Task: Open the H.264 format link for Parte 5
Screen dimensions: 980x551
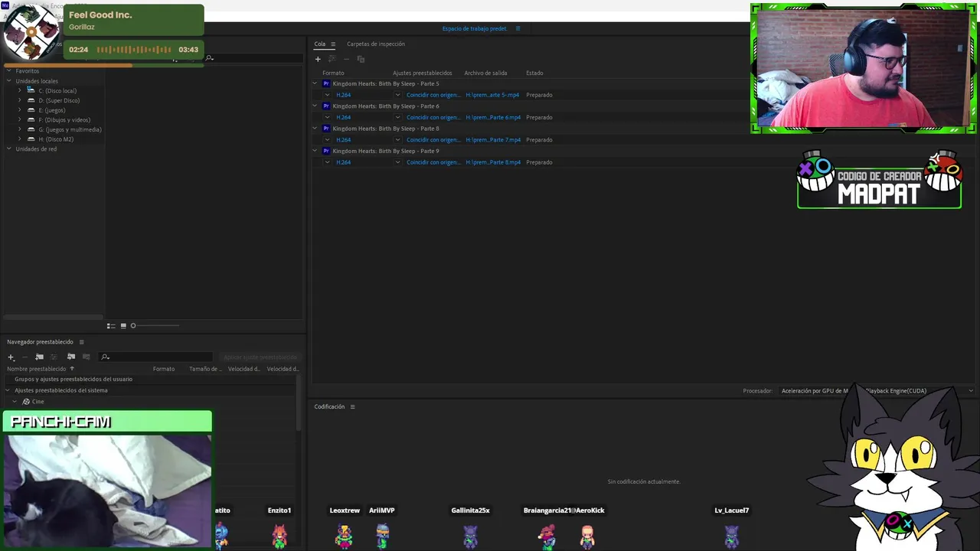Action: click(343, 95)
